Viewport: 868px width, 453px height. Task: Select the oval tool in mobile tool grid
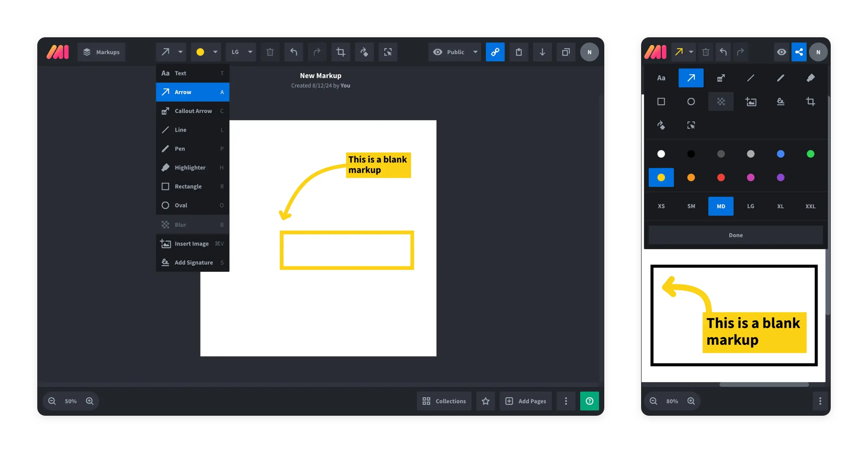click(x=691, y=101)
